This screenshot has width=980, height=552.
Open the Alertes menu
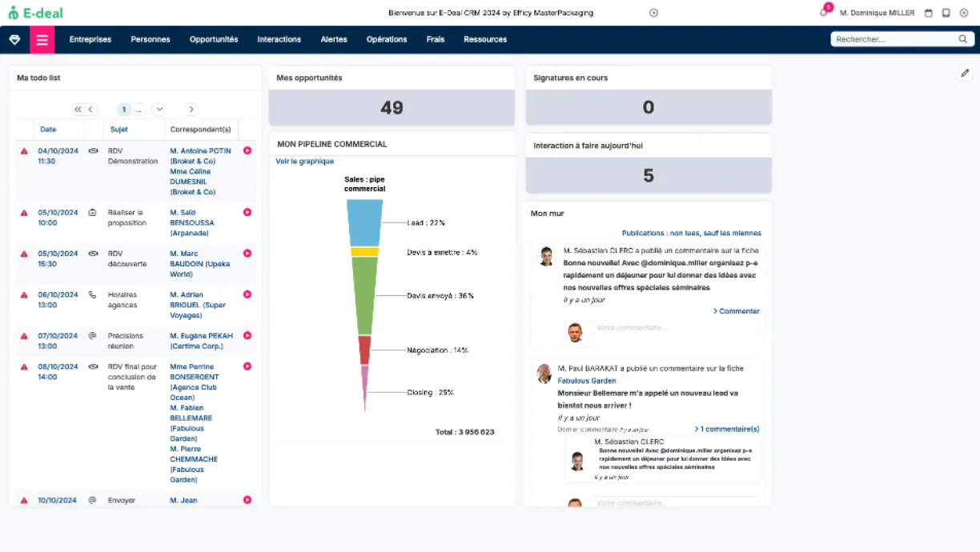[x=334, y=39]
